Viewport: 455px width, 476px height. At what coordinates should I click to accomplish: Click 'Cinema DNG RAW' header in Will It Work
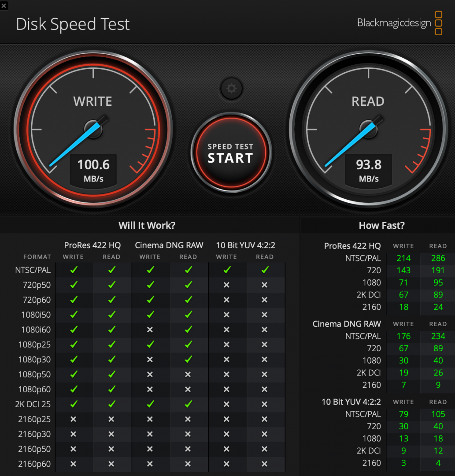click(x=169, y=245)
